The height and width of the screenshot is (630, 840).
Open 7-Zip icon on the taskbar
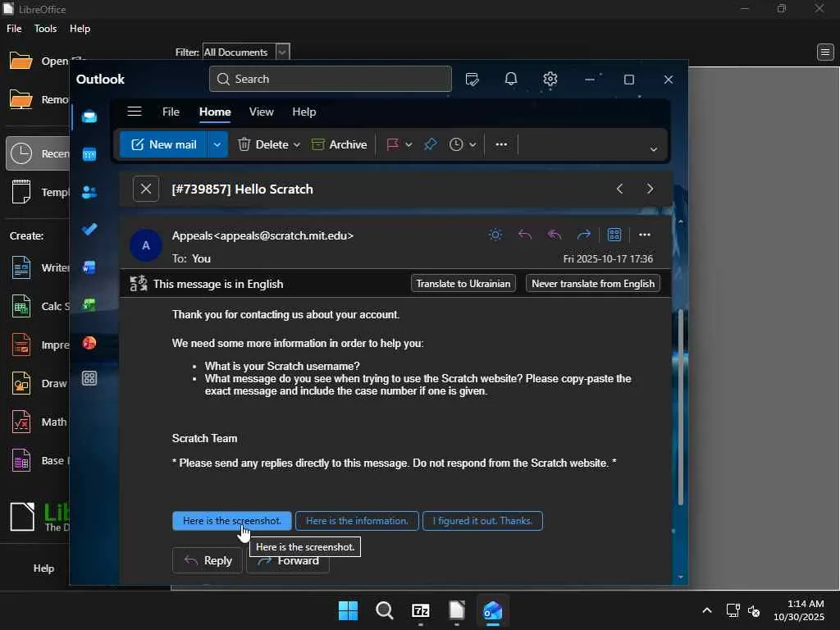point(421,610)
